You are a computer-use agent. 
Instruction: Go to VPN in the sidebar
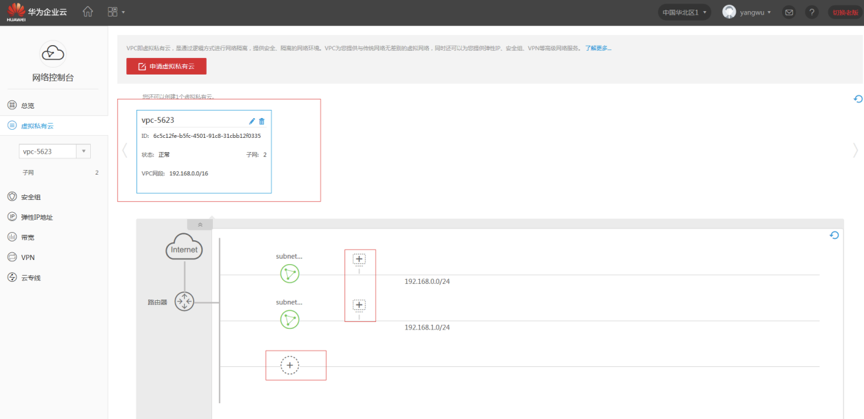28,257
